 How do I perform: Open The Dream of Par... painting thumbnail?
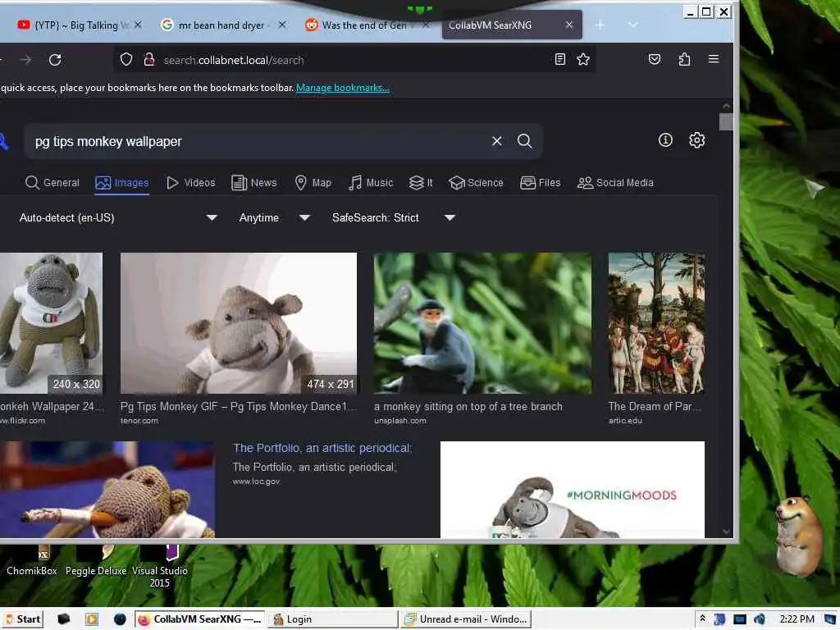[656, 323]
